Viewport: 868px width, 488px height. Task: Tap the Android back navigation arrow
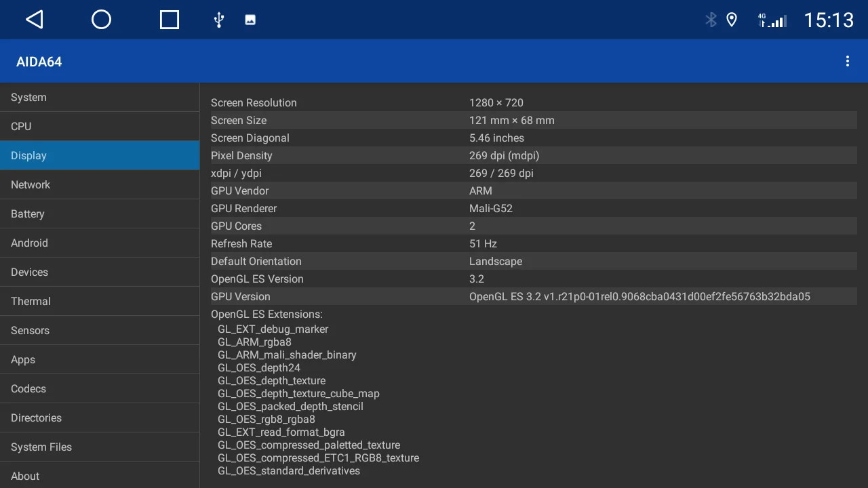[35, 20]
